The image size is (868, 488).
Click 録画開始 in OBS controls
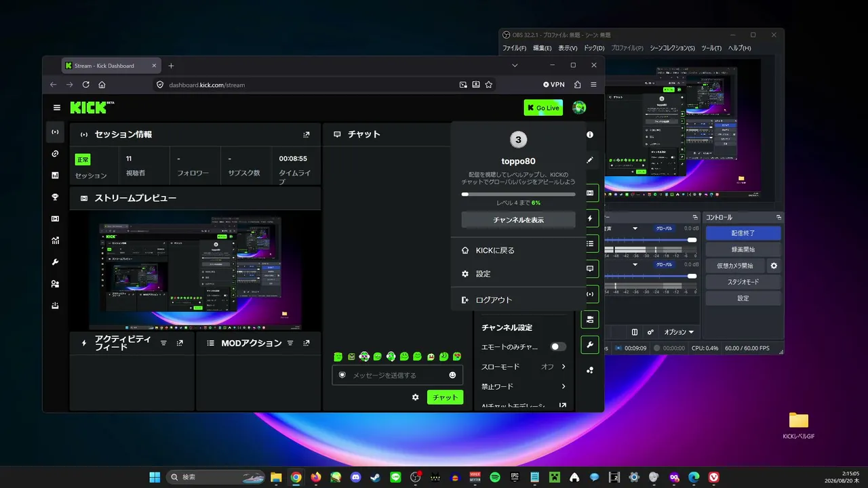coord(743,249)
